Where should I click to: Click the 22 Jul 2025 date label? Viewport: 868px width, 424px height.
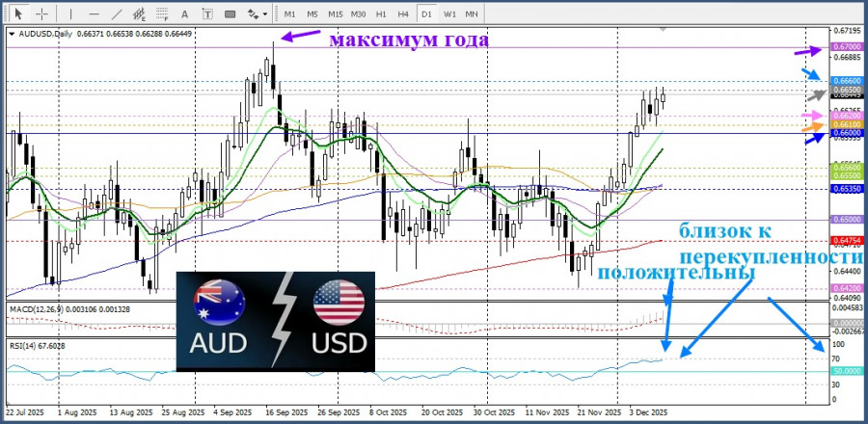[x=24, y=413]
